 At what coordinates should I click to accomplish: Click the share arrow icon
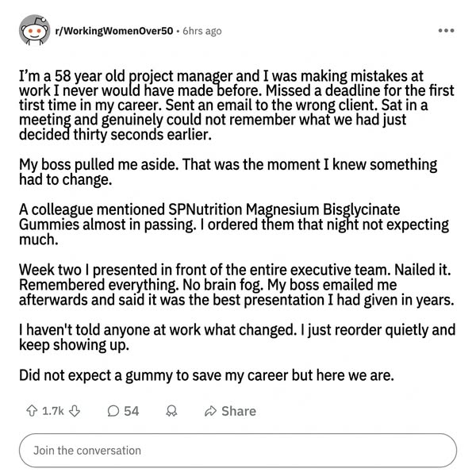210,411
